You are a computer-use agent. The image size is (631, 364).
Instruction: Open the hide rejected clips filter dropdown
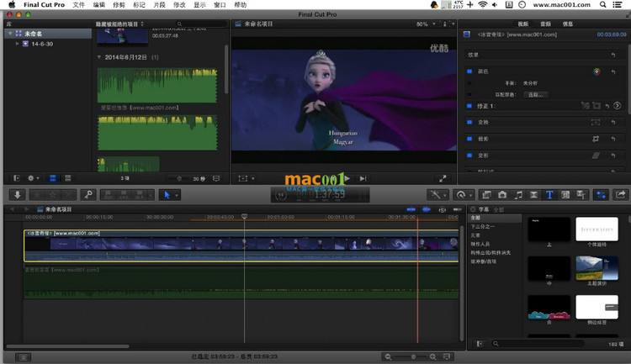119,24
